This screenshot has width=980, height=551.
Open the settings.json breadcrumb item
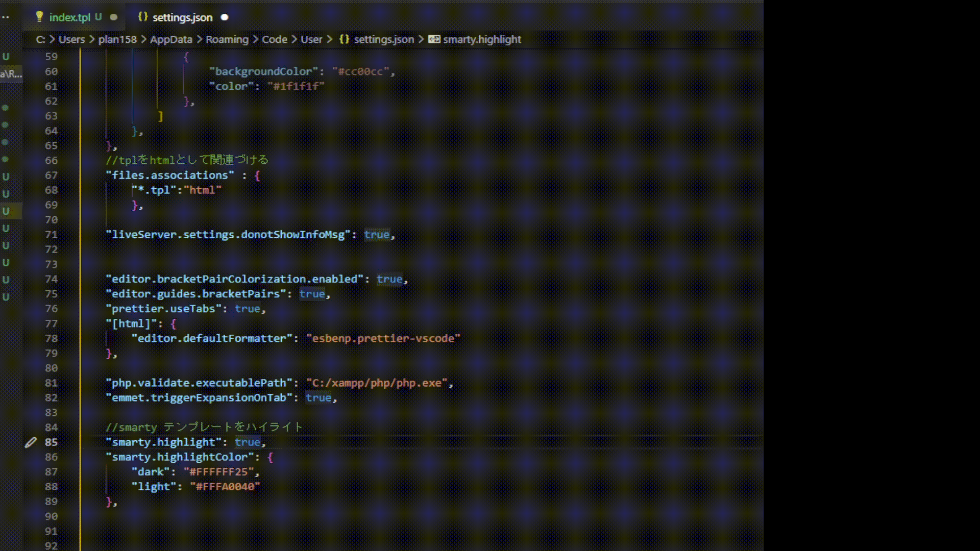click(377, 39)
